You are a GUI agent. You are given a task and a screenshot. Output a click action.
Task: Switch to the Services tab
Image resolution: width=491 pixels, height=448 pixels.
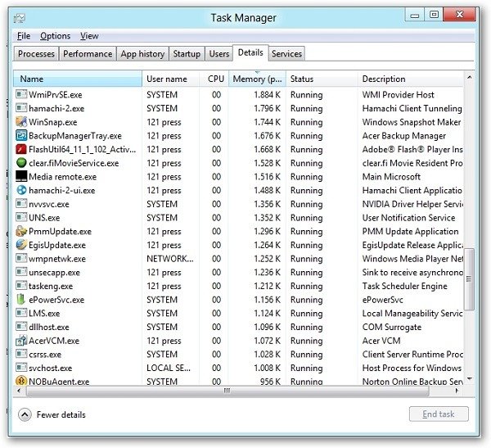pyautogui.click(x=287, y=53)
